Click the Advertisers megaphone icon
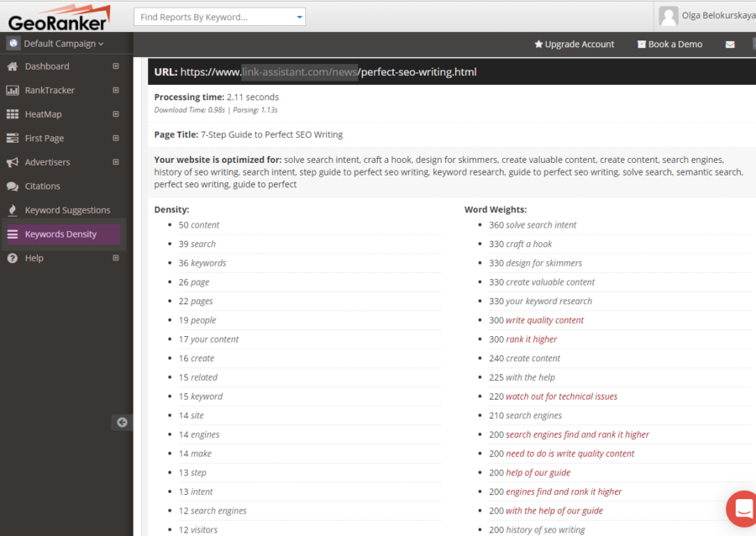This screenshot has height=536, width=756. (x=13, y=162)
